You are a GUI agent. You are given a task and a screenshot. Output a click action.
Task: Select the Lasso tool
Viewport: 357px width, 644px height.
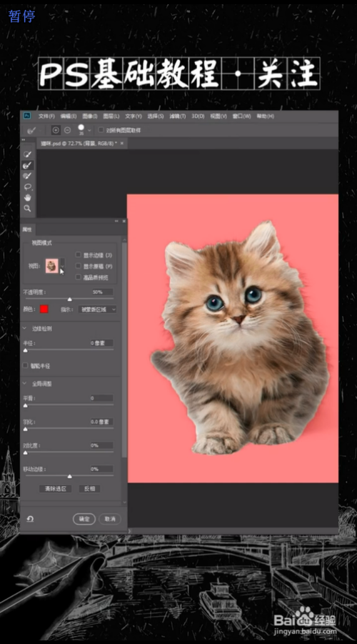[28, 187]
